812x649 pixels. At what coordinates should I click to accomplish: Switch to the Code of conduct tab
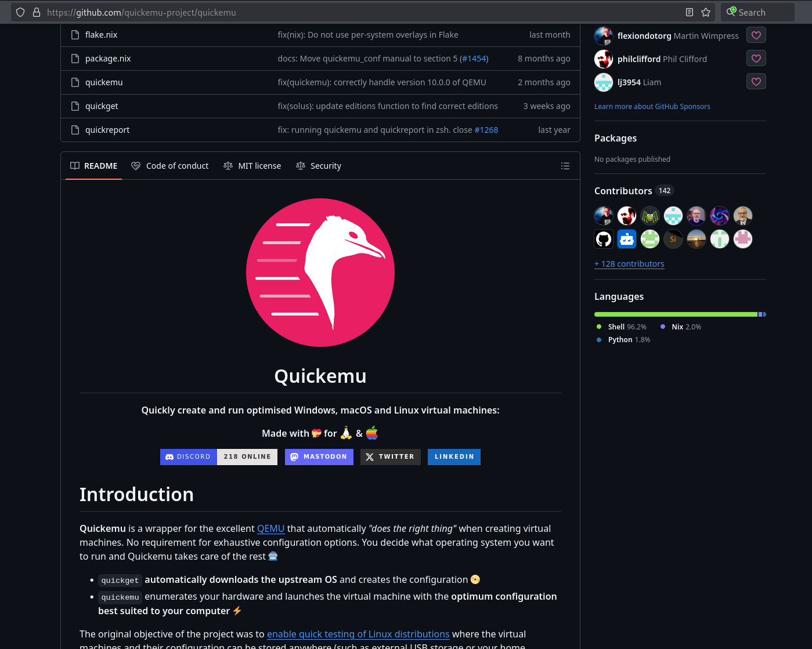click(170, 166)
